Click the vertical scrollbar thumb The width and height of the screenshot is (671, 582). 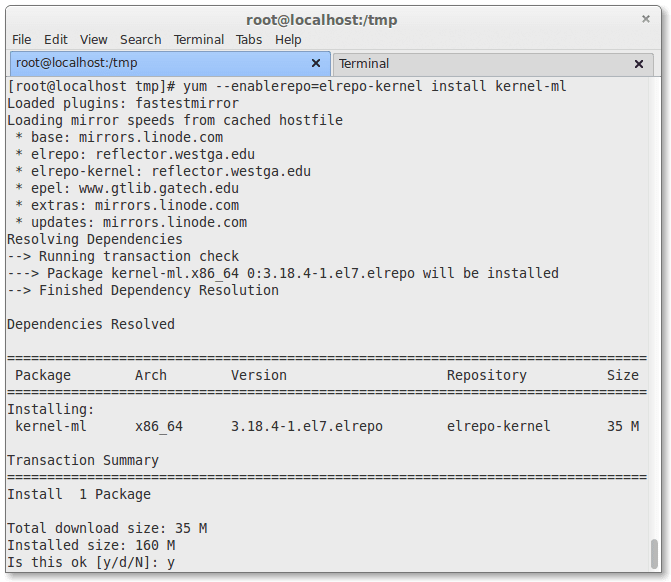coord(654,553)
